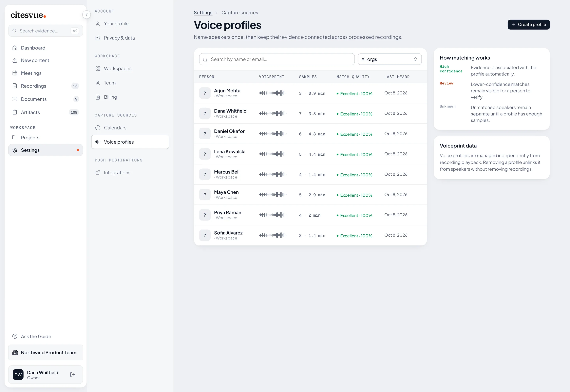Open the All orgs dropdown
Screen dimensions: 570x392
(x=389, y=59)
